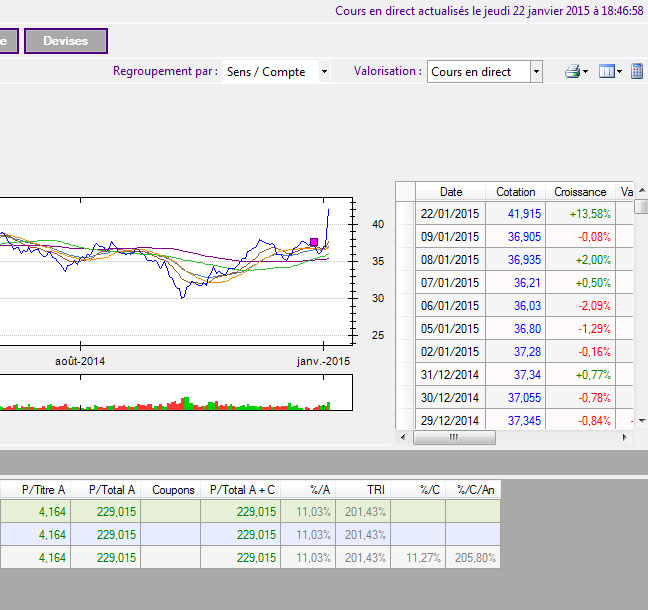Image resolution: width=648 pixels, height=610 pixels.
Task: Click the left horizontal scroll arrow
Action: pyautogui.click(x=404, y=438)
